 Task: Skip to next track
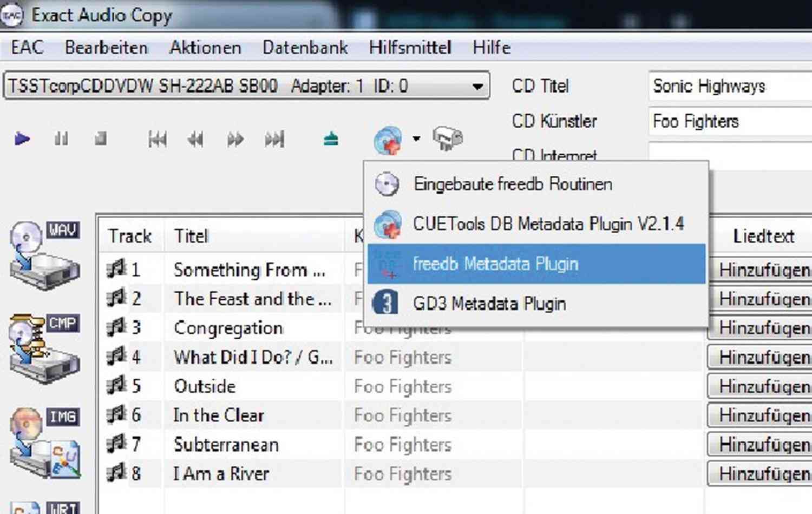point(274,140)
